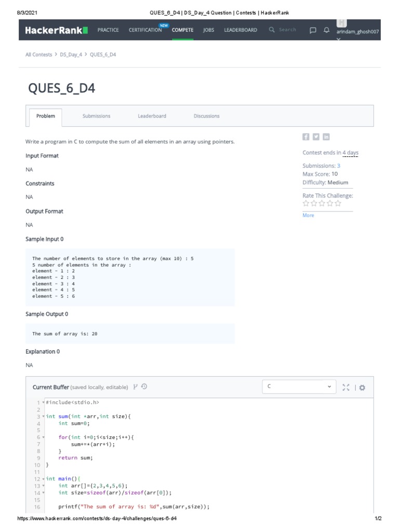Screen dimensions: 399x532
Task: Switch to the Submissions tab
Action: pos(96,116)
